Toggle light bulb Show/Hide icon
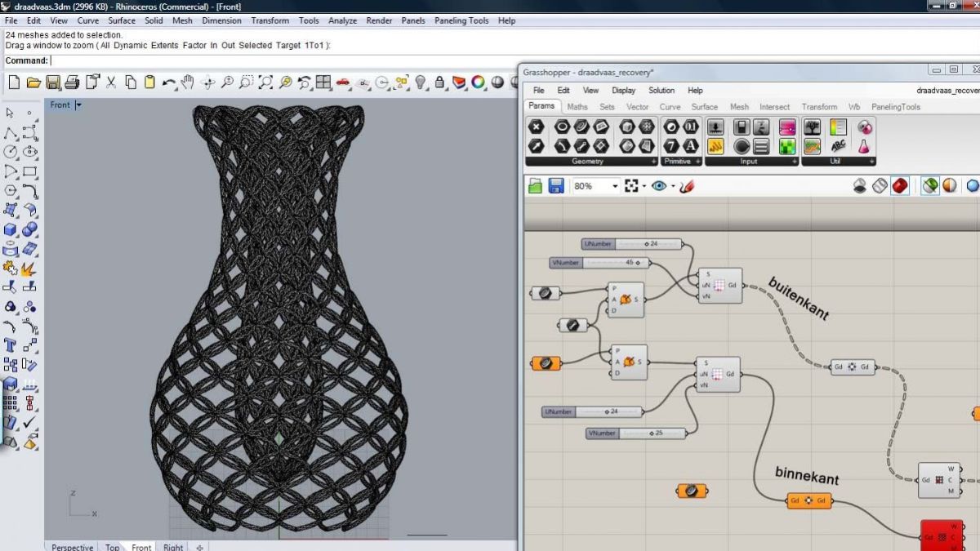Screen dimensions: 980x551 click(421, 82)
